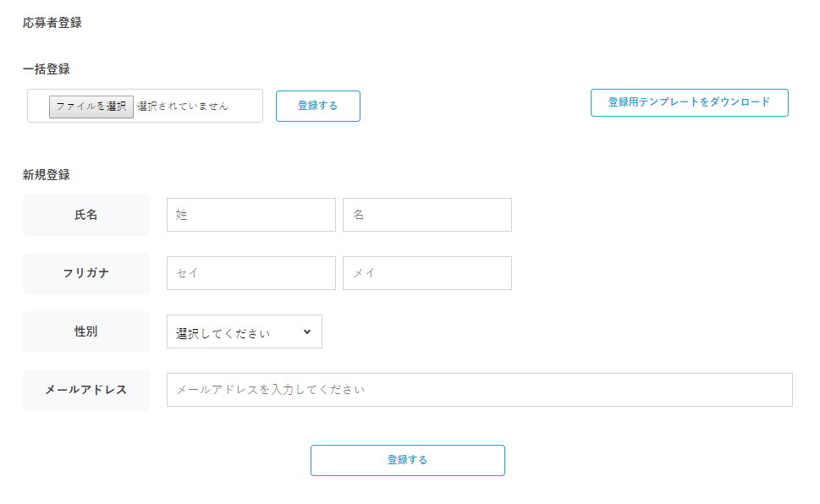Click the ファイルを選択 file chooser button

91,107
